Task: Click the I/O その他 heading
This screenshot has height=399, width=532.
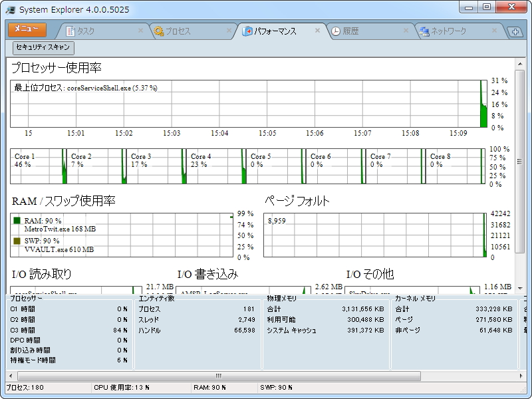Action: coord(370,274)
